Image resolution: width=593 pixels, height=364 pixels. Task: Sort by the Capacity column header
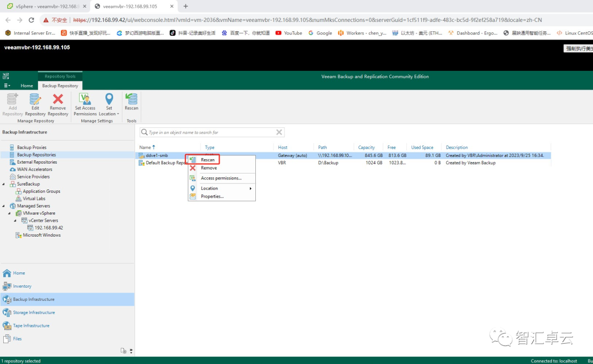pos(366,148)
